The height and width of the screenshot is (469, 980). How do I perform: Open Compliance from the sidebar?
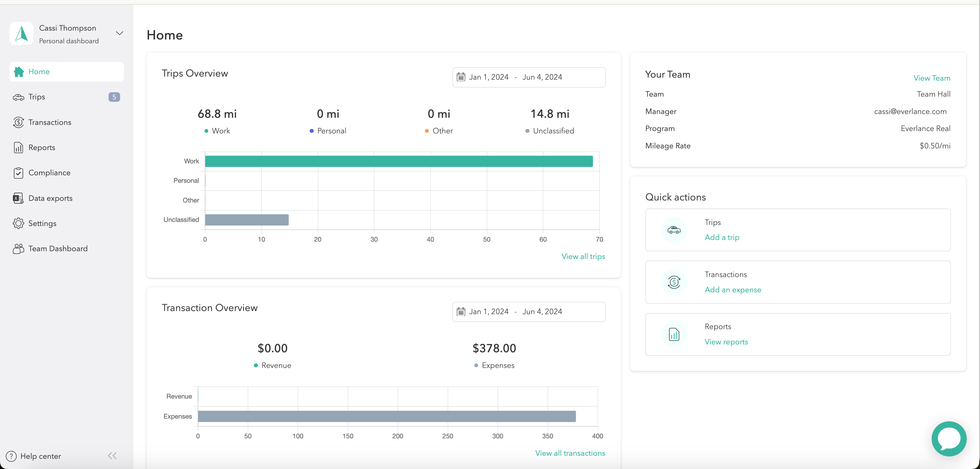click(49, 173)
